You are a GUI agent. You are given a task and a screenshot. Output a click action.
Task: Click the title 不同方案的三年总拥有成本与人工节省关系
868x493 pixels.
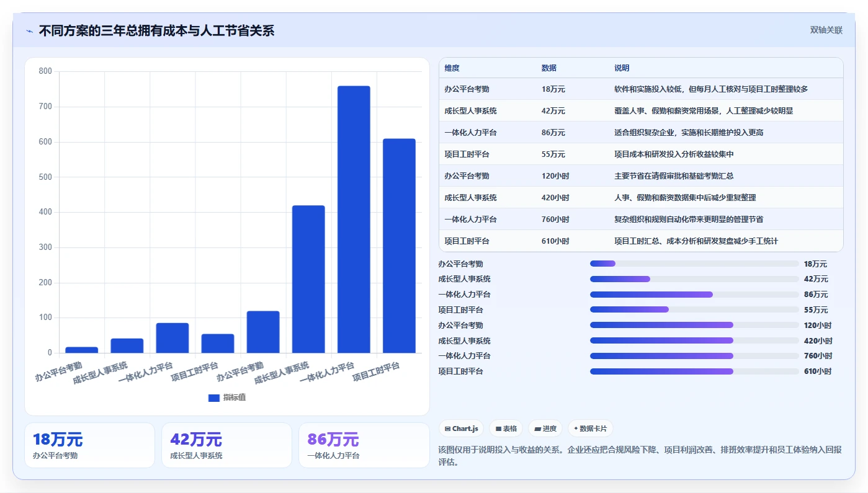pyautogui.click(x=156, y=30)
